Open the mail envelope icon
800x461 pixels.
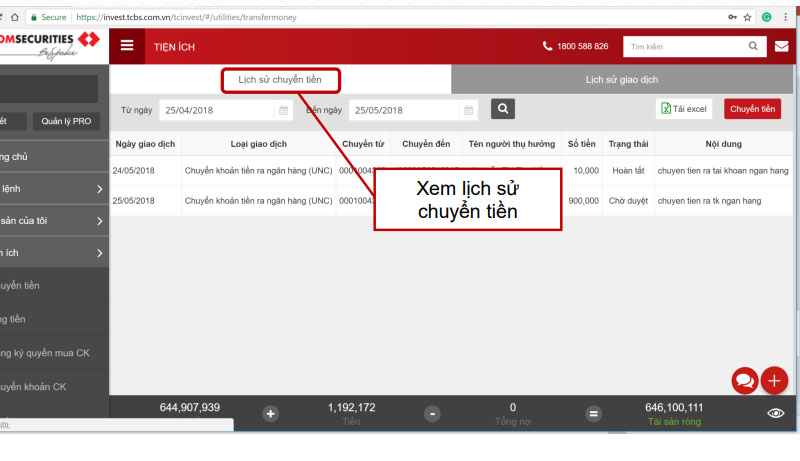(x=781, y=46)
